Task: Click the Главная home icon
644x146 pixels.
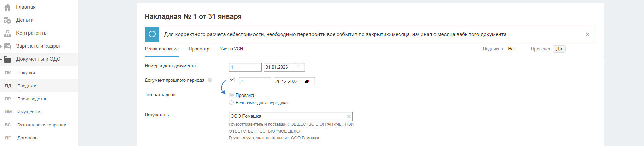Action: click(x=8, y=7)
